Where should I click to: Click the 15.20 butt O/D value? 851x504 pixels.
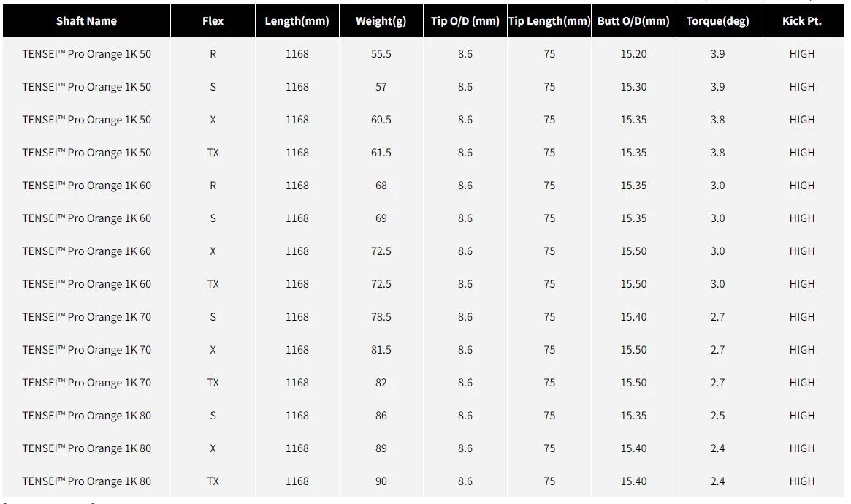click(x=633, y=54)
